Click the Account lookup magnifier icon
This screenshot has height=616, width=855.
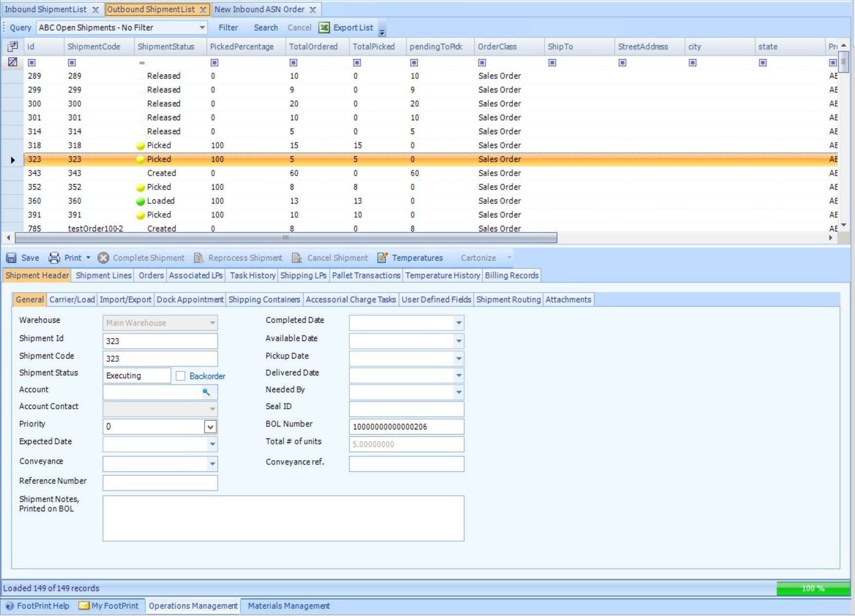[x=206, y=392]
